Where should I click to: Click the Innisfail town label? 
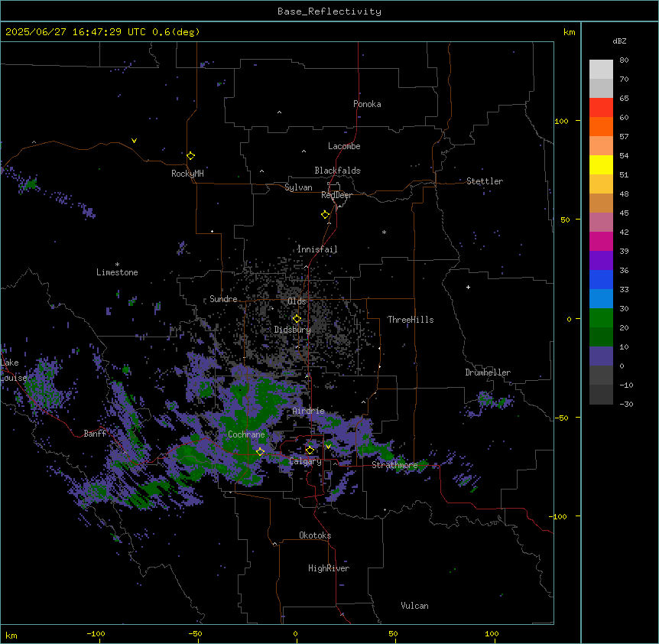click(317, 249)
